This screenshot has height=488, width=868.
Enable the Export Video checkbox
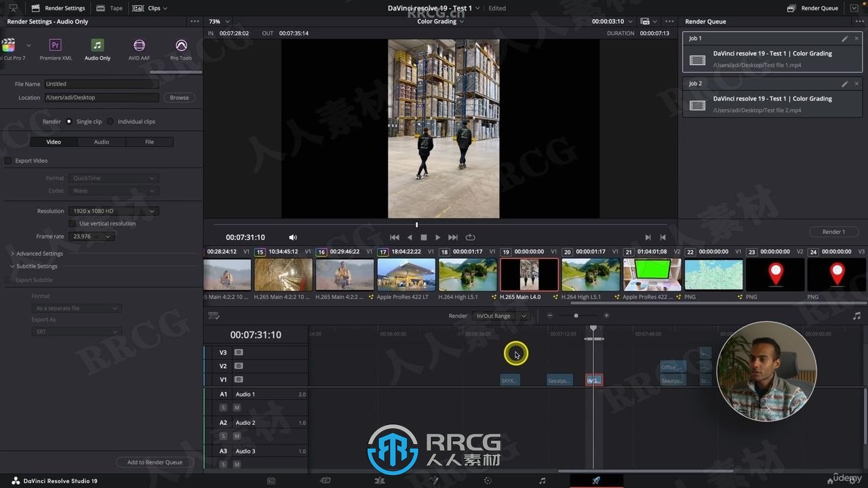tap(8, 161)
